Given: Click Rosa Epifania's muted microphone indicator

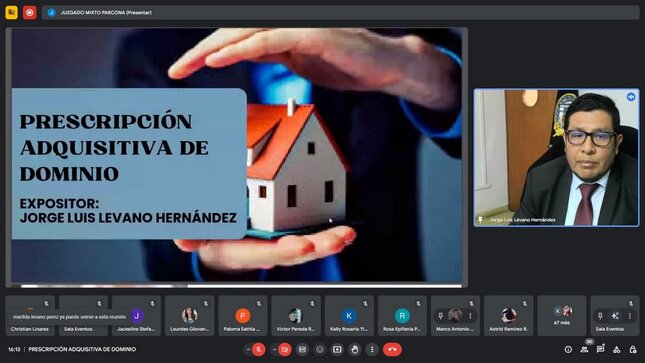Looking at the screenshot, I should (x=418, y=303).
